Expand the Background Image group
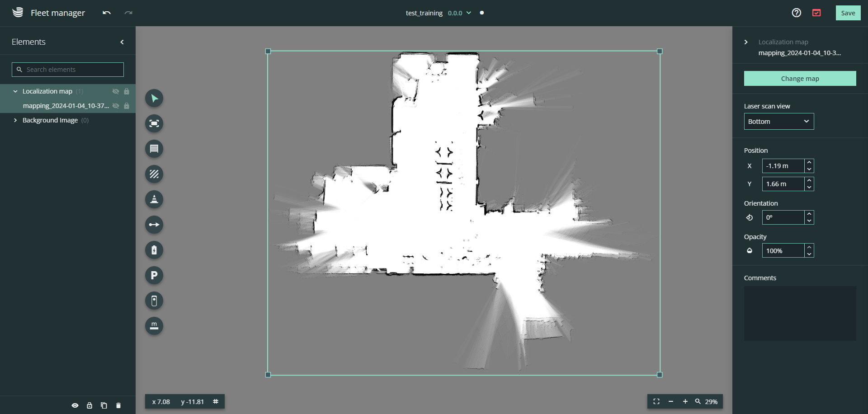 point(15,120)
